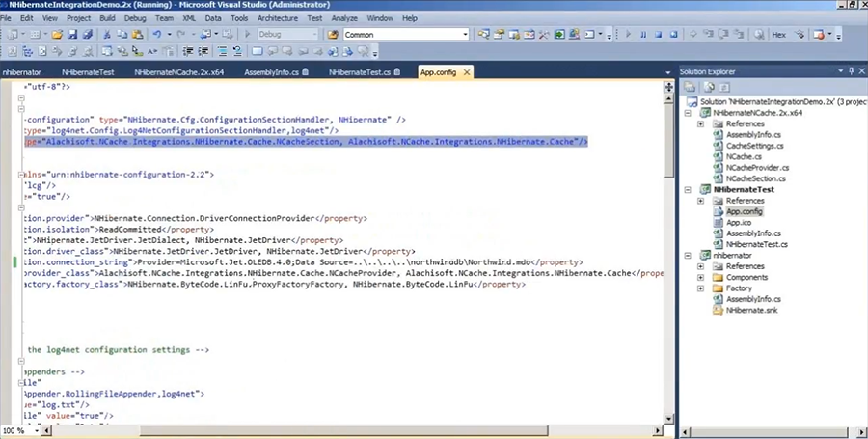Click the Break All pause debug icon
868x439 pixels.
pos(643,35)
